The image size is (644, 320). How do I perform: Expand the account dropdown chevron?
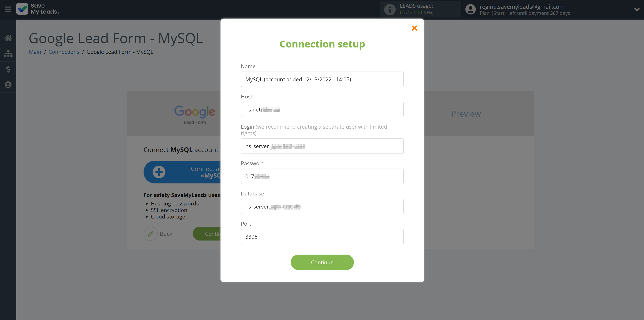[636, 10]
